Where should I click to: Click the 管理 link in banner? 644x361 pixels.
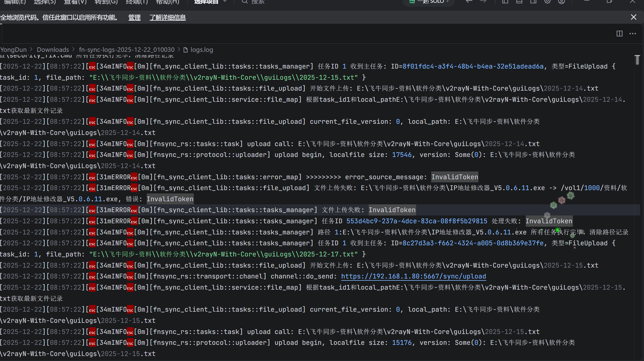134,18
